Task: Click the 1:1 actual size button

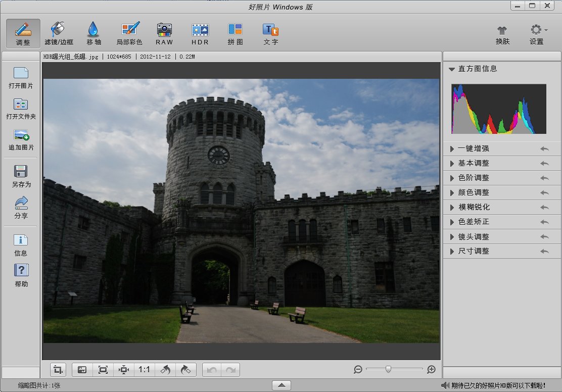Action: 144,370
